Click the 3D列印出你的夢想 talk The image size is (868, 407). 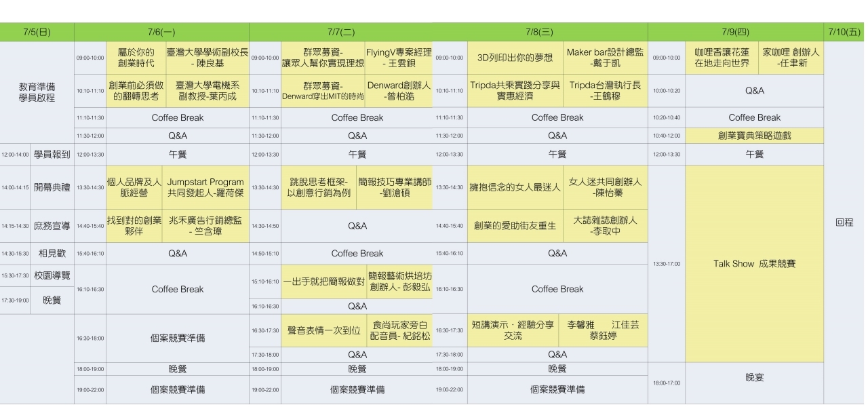[x=515, y=58]
